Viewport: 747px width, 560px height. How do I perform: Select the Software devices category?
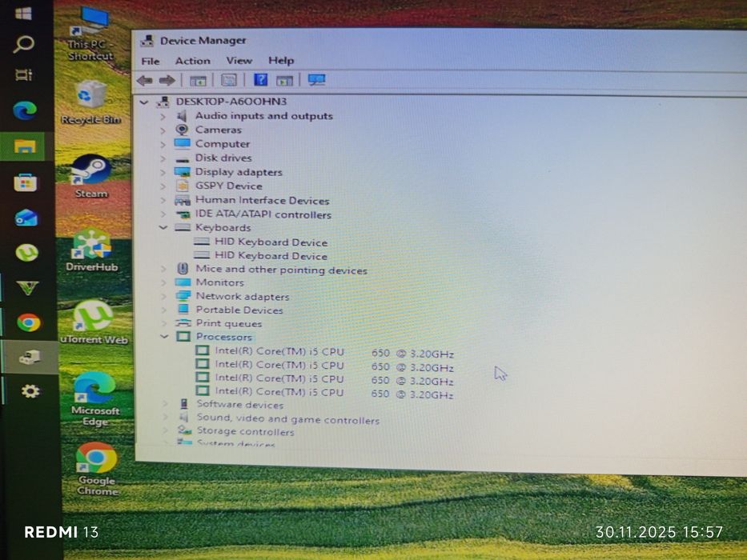coord(240,405)
